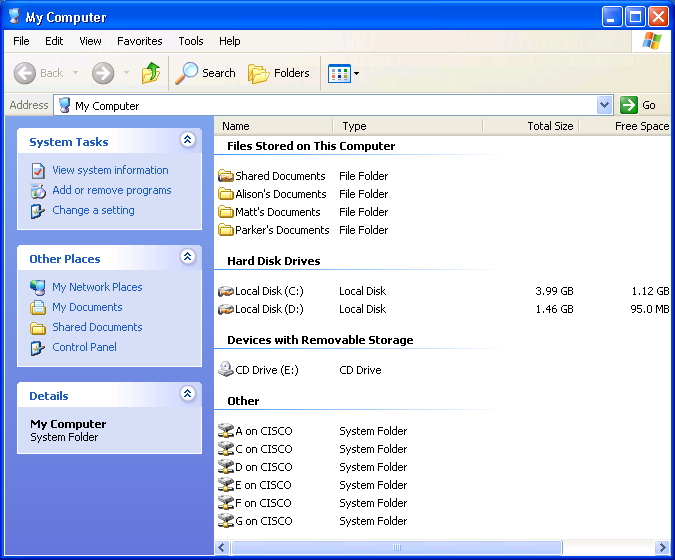The width and height of the screenshot is (675, 560).
Task: Select the CD Drive (E:) icon
Action: tap(226, 370)
